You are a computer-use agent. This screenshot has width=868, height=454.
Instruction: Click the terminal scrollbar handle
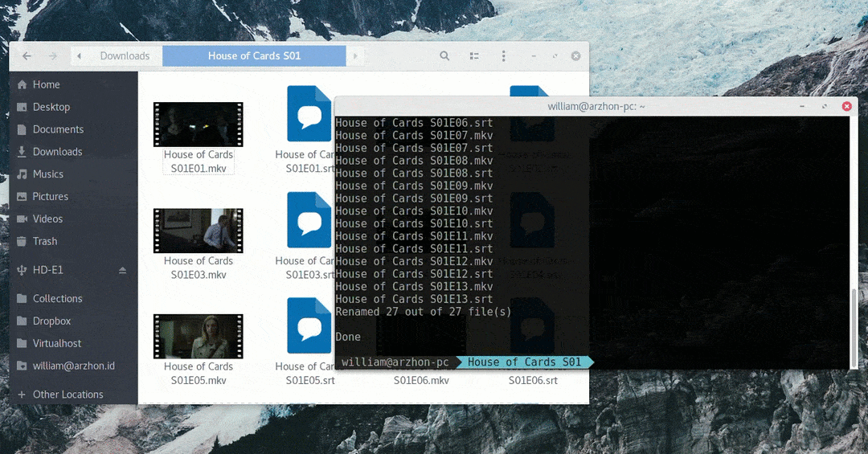[853, 328]
